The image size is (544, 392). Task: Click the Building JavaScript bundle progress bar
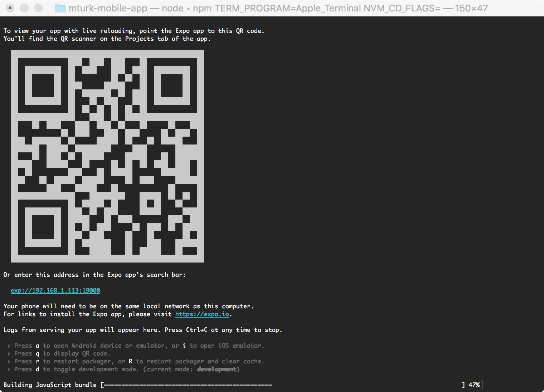point(283,385)
